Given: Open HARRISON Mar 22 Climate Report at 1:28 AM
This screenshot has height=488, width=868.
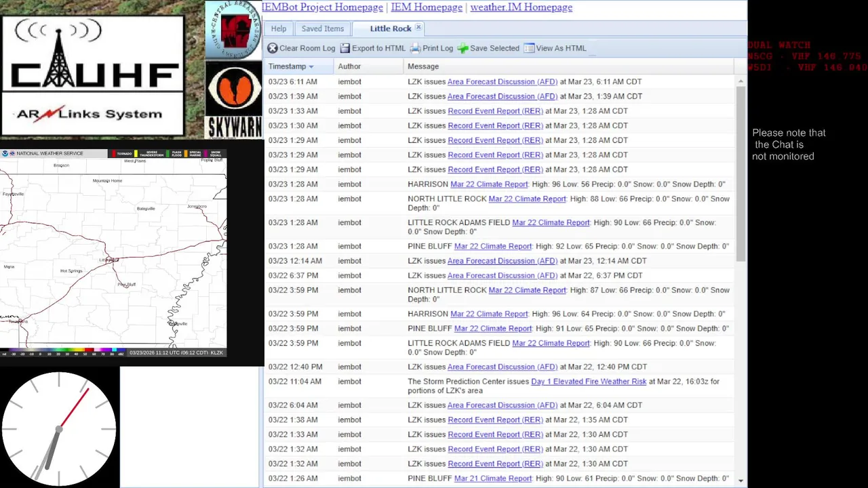Looking at the screenshot, I should coord(489,184).
